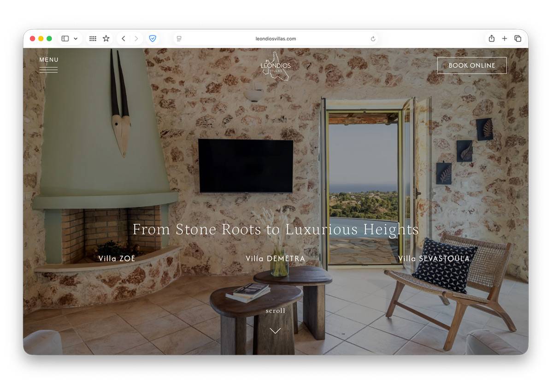Open the Start Page grid icon
This screenshot has height=392, width=553.
tap(93, 39)
